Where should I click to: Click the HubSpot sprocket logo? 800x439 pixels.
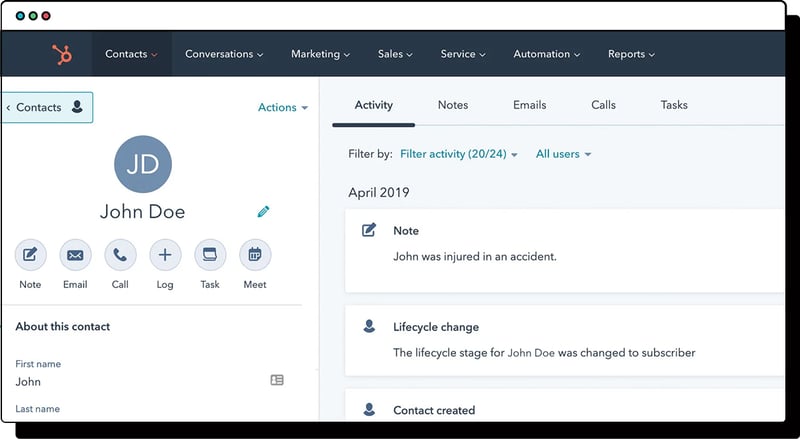point(62,54)
